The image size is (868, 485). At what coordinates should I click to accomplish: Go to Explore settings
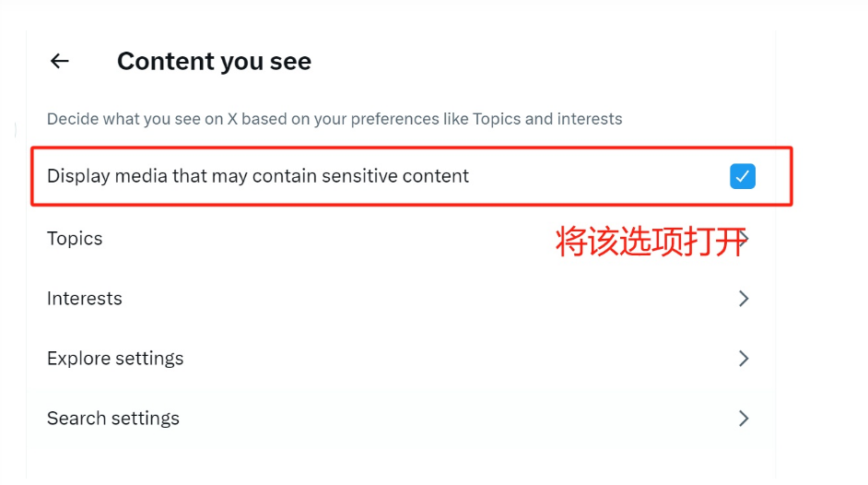pos(115,359)
